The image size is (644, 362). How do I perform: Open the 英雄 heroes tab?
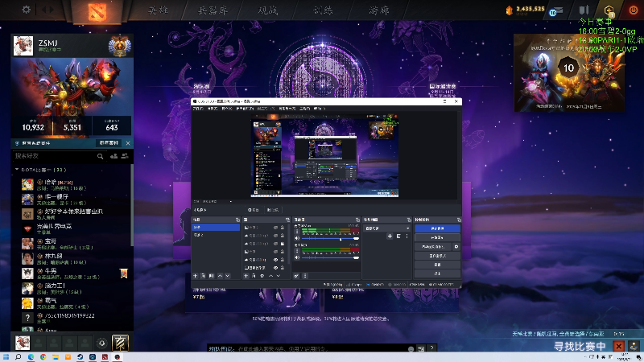click(x=158, y=10)
